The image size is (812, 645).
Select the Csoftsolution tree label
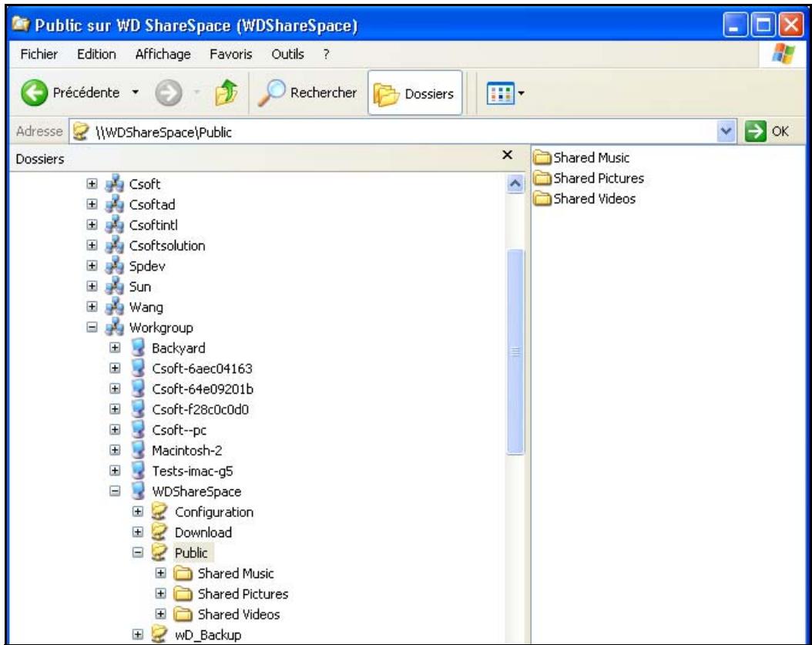pos(167,246)
